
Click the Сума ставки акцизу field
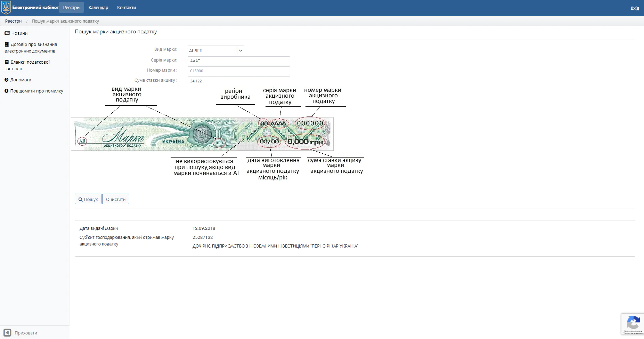(239, 81)
